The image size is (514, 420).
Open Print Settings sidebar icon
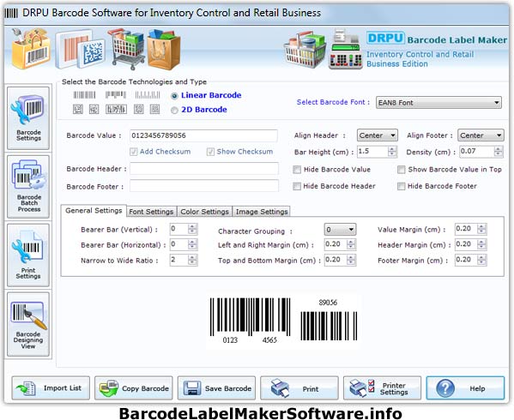coord(28,255)
